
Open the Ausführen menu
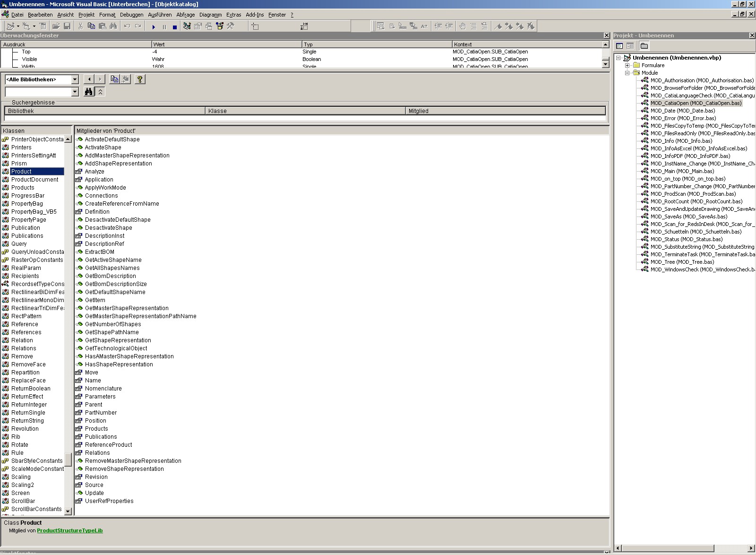[x=160, y=15]
